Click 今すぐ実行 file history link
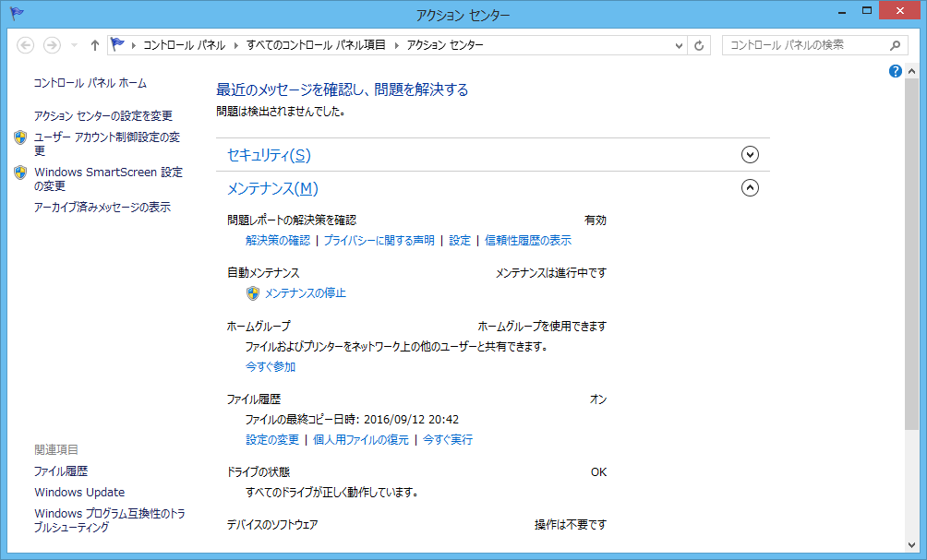This screenshot has width=927, height=560. click(448, 440)
